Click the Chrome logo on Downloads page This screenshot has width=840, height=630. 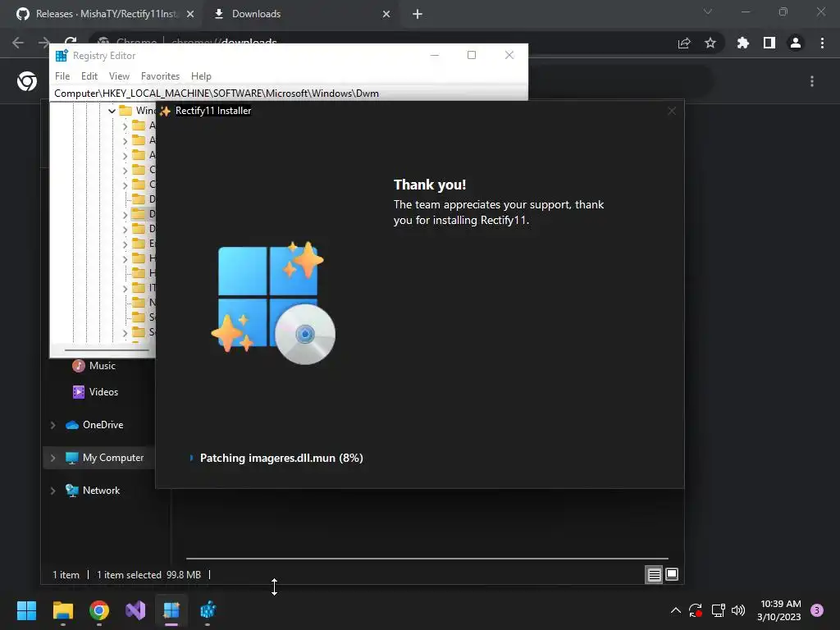(x=27, y=81)
